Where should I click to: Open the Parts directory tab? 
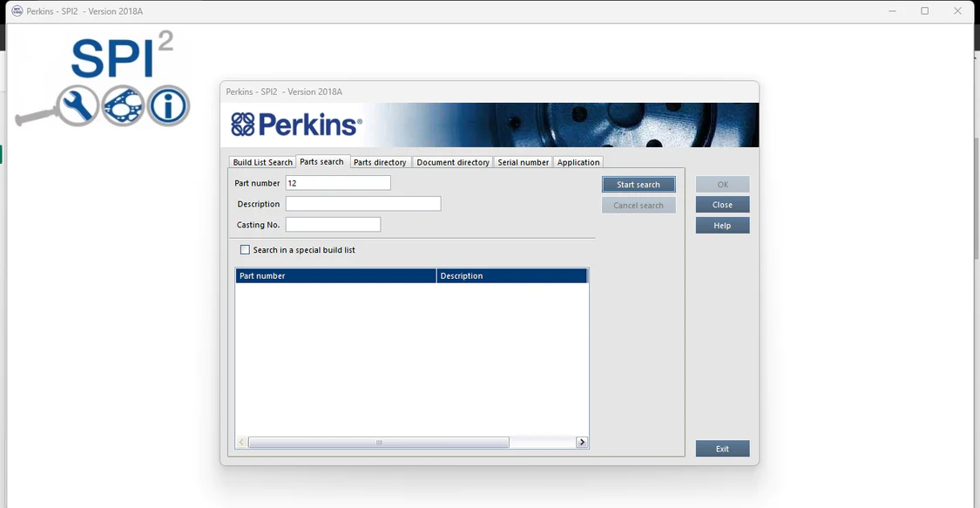tap(380, 162)
